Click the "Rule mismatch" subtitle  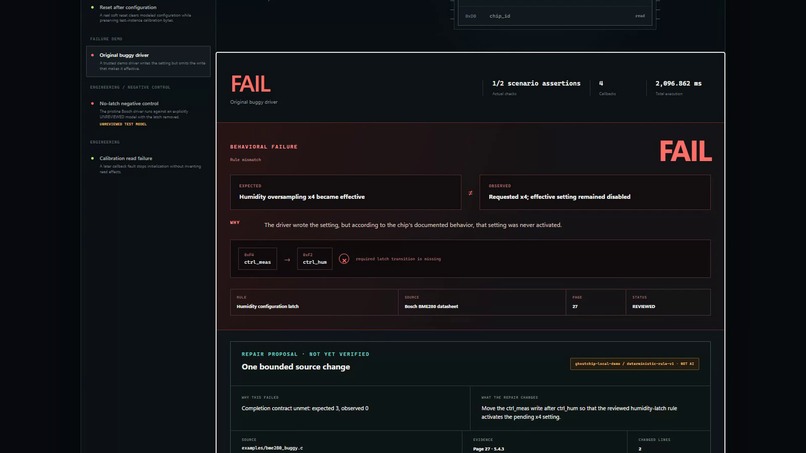click(245, 160)
